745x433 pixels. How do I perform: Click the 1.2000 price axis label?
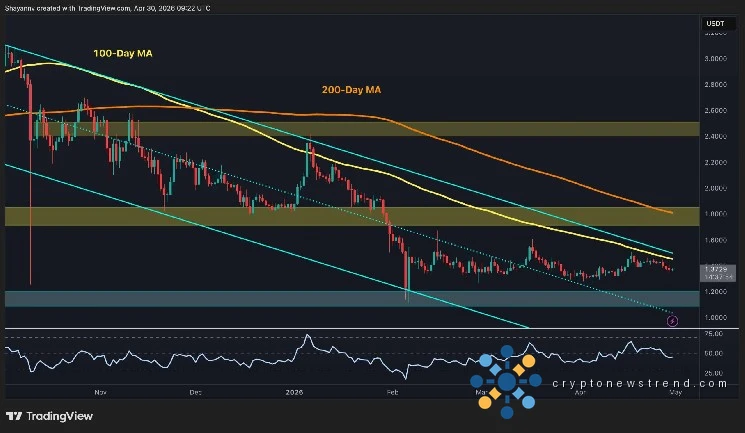(715, 291)
